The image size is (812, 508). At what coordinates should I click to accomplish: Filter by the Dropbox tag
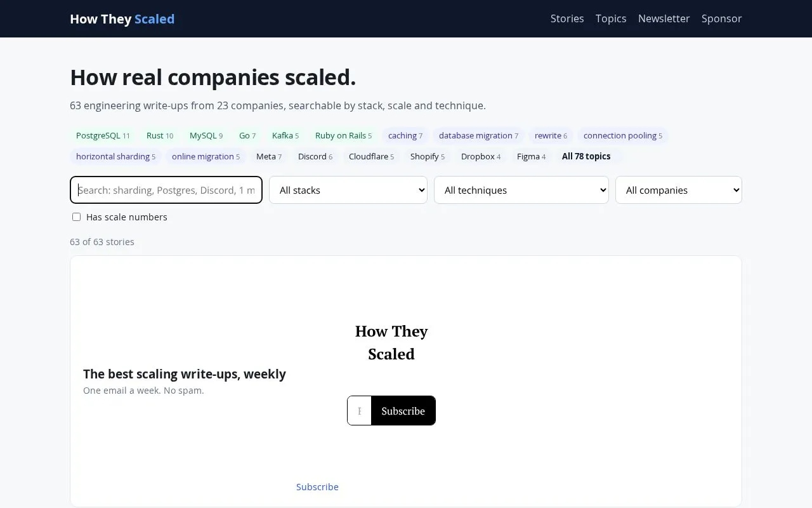[481, 156]
